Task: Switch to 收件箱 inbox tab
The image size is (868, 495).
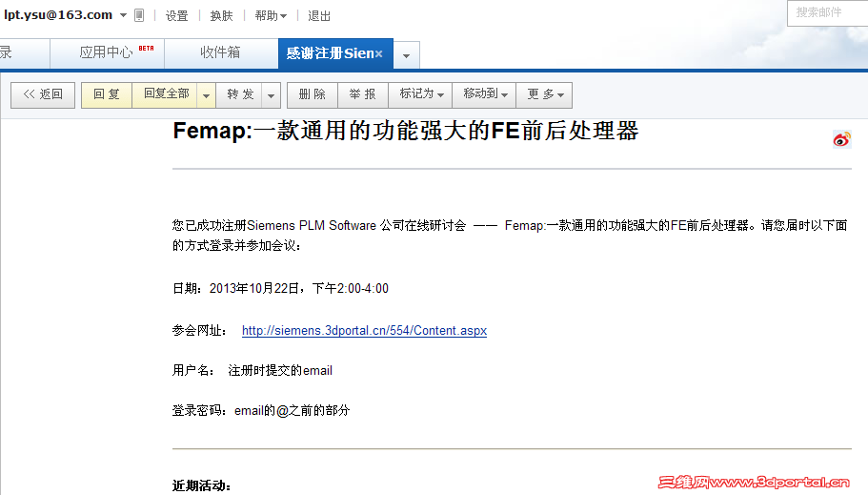Action: coord(221,53)
